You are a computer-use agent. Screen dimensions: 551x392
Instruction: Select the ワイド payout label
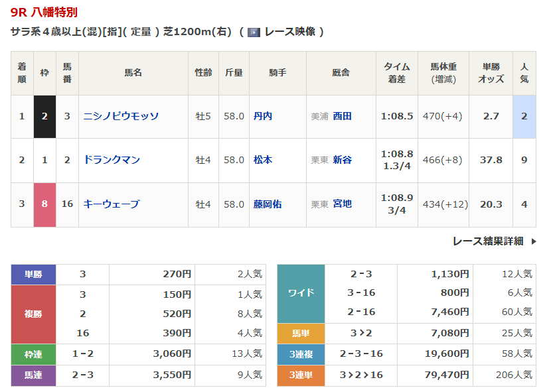[301, 293]
